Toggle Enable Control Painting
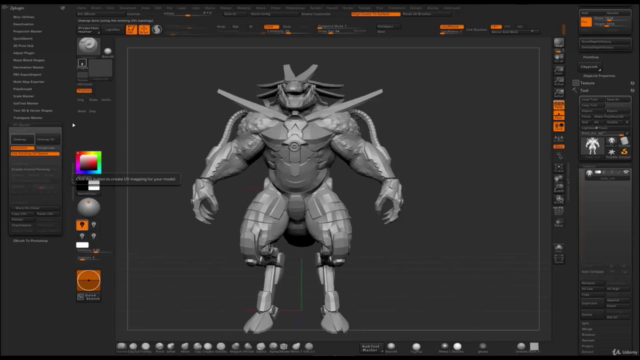This screenshot has width=640, height=360. click(x=35, y=169)
